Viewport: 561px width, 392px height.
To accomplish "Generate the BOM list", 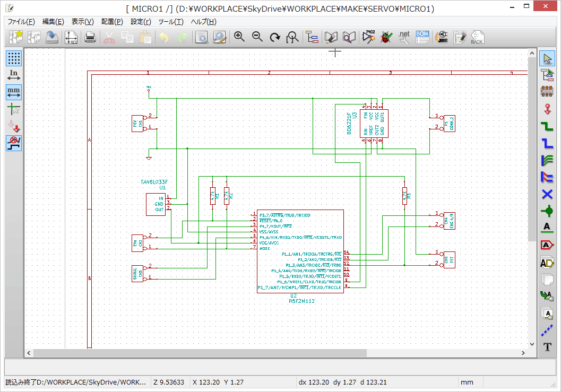I will coord(422,37).
